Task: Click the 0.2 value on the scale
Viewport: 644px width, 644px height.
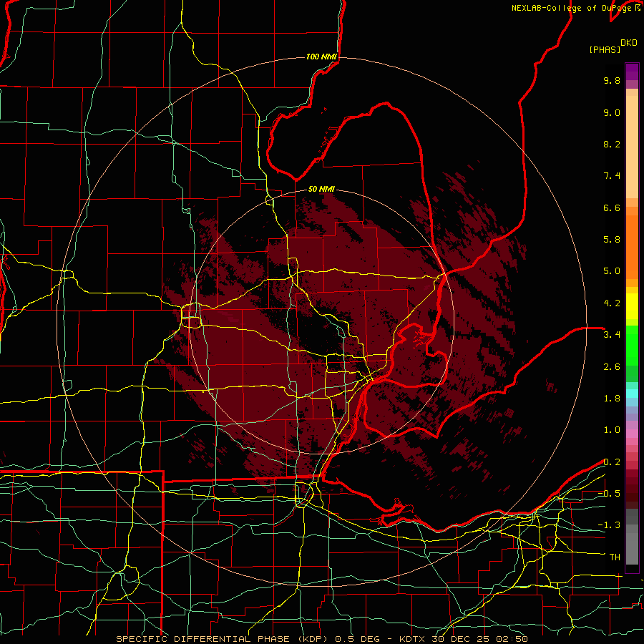Action: [612, 462]
